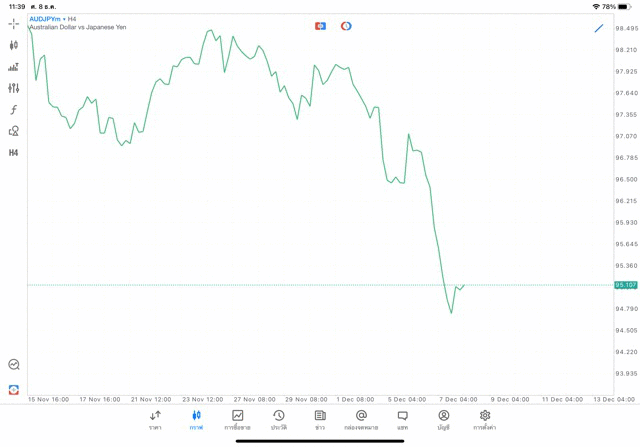The width and height of the screenshot is (640, 447).
Task: Tap the blue trendline drawing icon
Action: (599, 28)
